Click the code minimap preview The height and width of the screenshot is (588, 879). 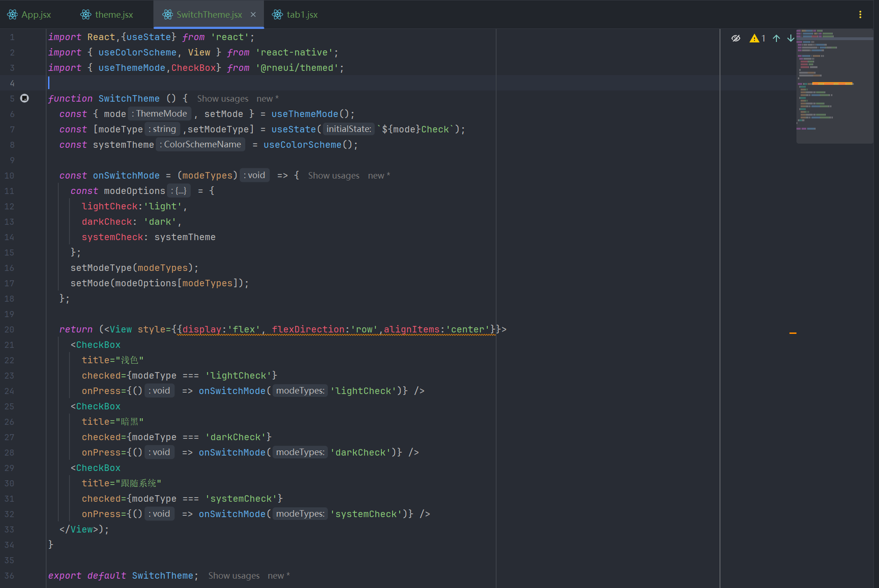(834, 86)
